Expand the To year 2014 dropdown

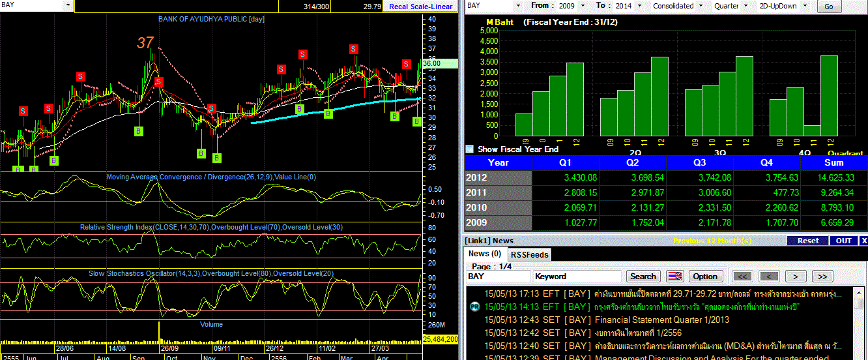pos(639,5)
